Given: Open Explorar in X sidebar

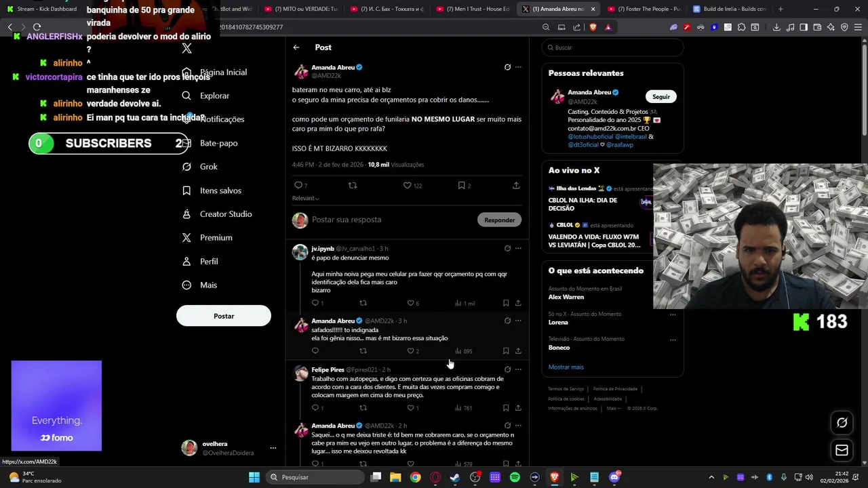Looking at the screenshot, I should coord(214,96).
